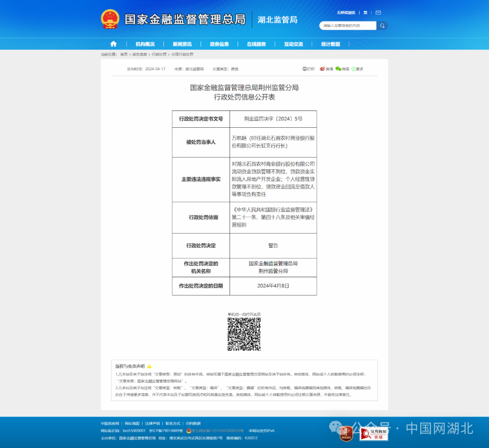The height and width of the screenshot is (448, 489).
Task: Click the article heading 行政处罚信息公开表
Action: (244, 97)
